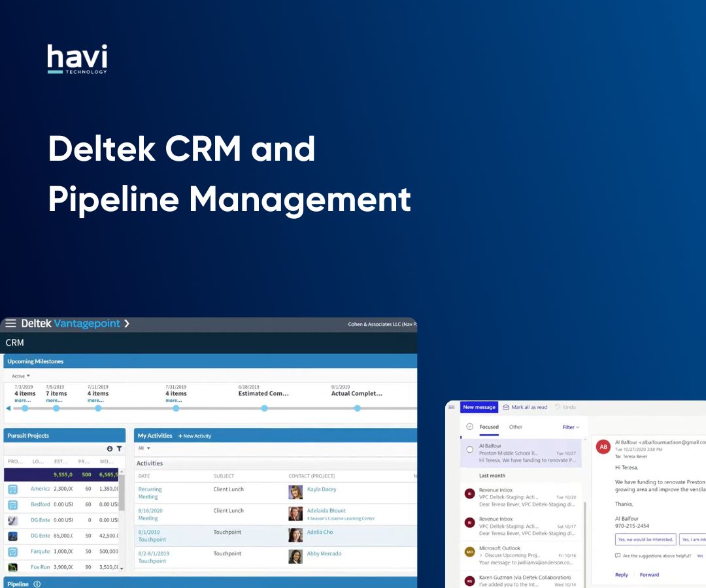Open the Active dropdown under Upcoming Milestones
Image resolution: width=706 pixels, height=588 pixels.
(21, 376)
